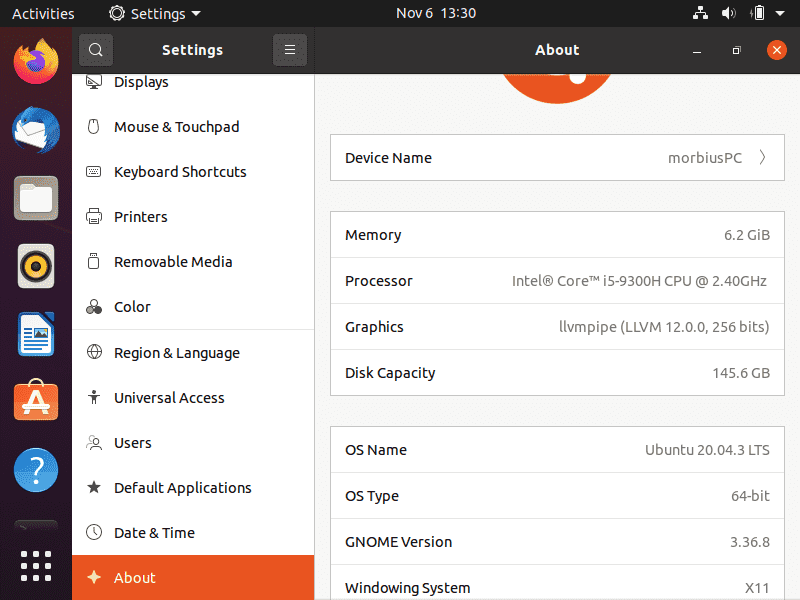Click the Intel Core i5-9300H processor text

click(x=639, y=281)
